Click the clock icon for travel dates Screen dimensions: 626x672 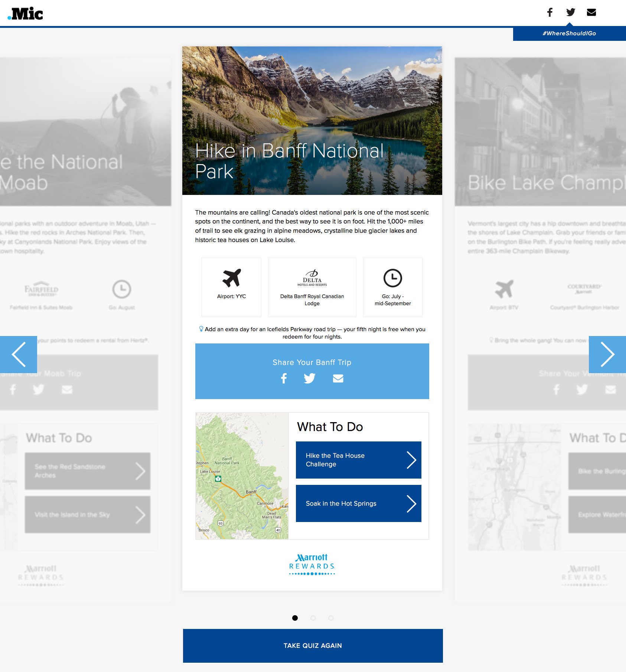click(392, 278)
